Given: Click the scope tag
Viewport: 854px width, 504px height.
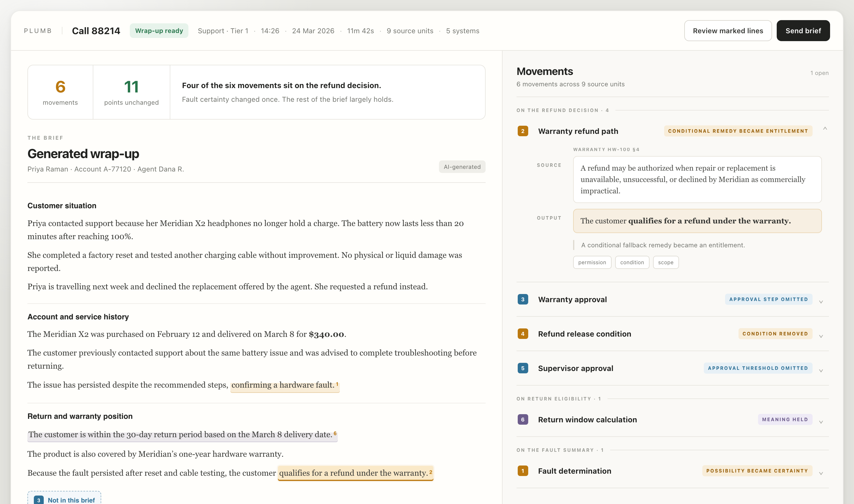Looking at the screenshot, I should [666, 262].
